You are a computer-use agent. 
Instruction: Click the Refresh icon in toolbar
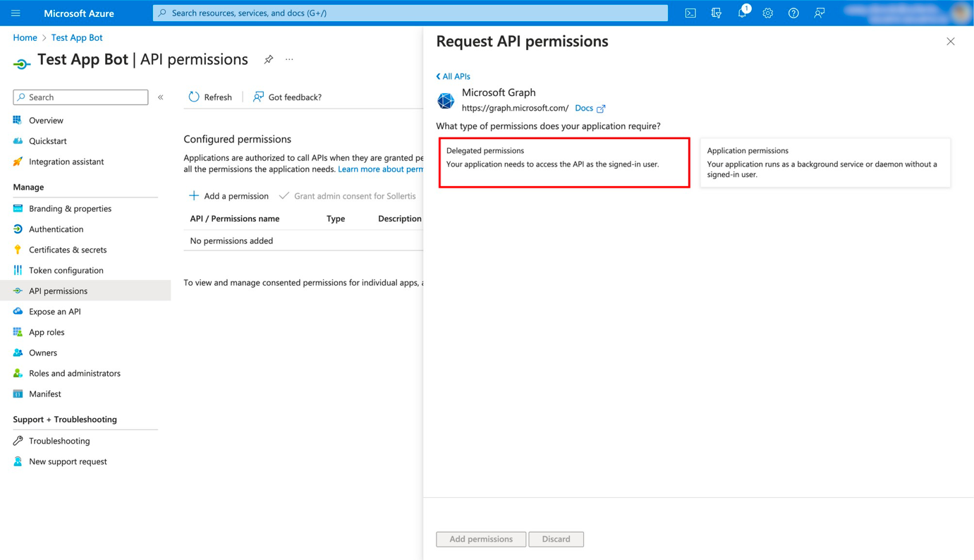pos(194,97)
